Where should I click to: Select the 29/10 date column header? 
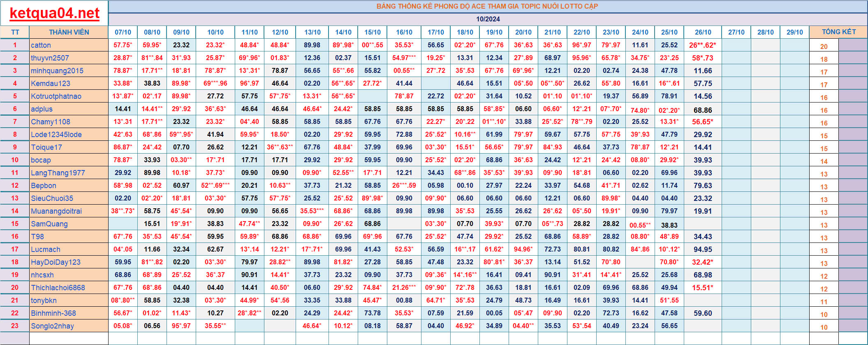click(x=794, y=32)
